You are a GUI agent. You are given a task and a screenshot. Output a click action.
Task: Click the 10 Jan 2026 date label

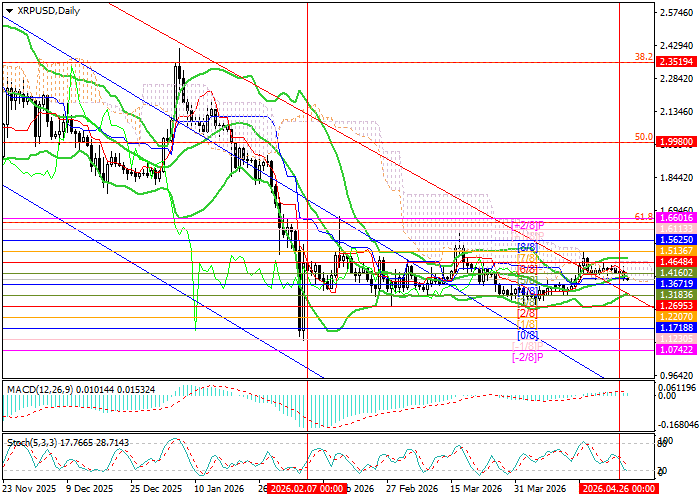point(220,488)
